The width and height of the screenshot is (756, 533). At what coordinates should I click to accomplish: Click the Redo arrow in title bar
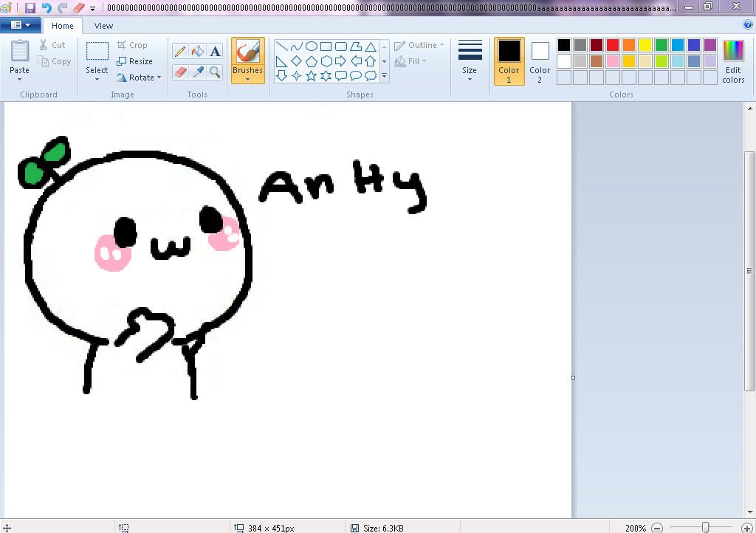coord(62,7)
